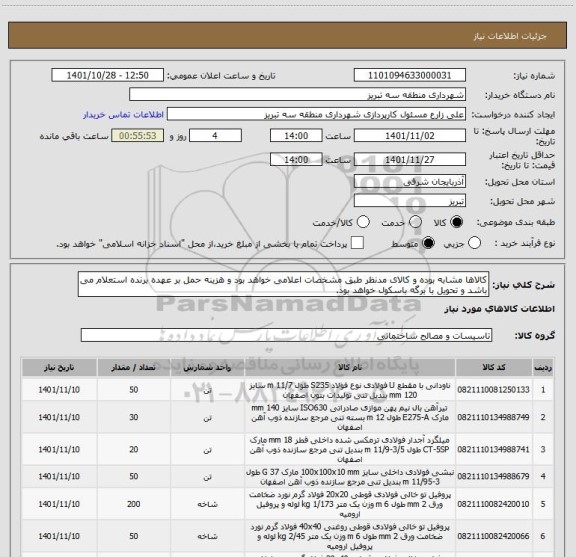The image size is (576, 557).
Task: Select product code 0821110081250133 in row 1
Action: (493, 390)
